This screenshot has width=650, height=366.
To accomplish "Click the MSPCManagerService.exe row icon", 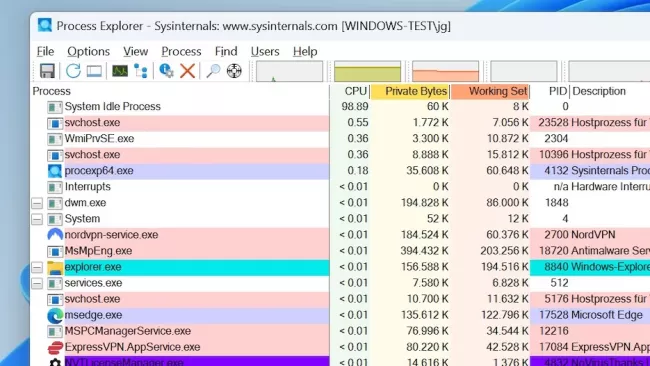I will pyautogui.click(x=55, y=331).
